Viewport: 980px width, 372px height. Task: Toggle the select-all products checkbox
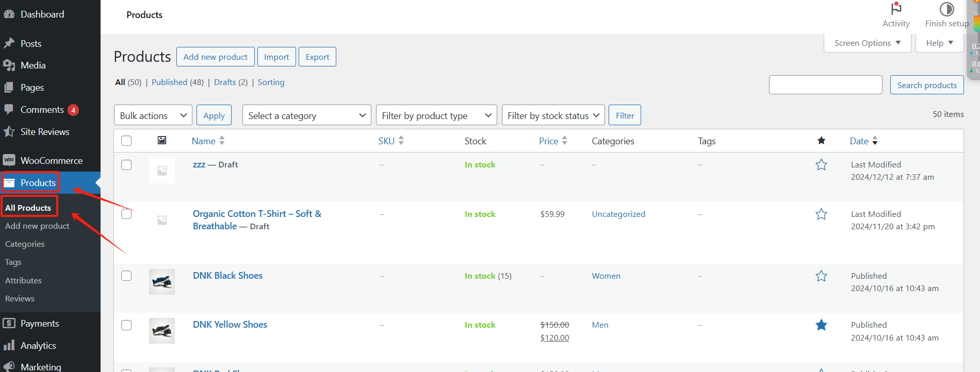point(126,141)
